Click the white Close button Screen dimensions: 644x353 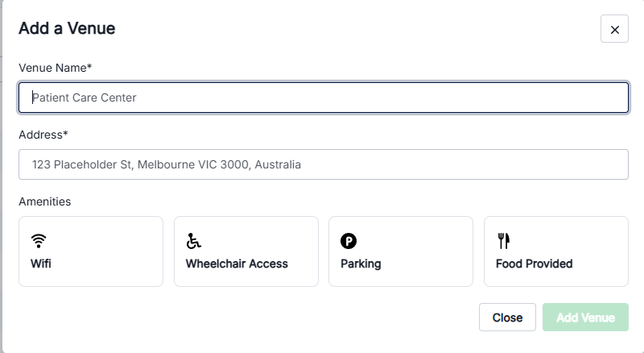point(507,318)
